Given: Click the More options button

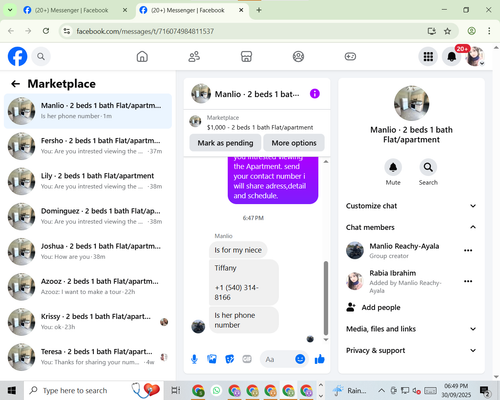Looking at the screenshot, I should (294, 143).
